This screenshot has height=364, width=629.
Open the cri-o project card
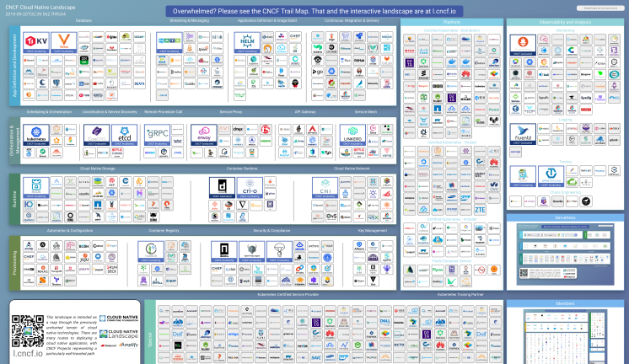(250, 188)
